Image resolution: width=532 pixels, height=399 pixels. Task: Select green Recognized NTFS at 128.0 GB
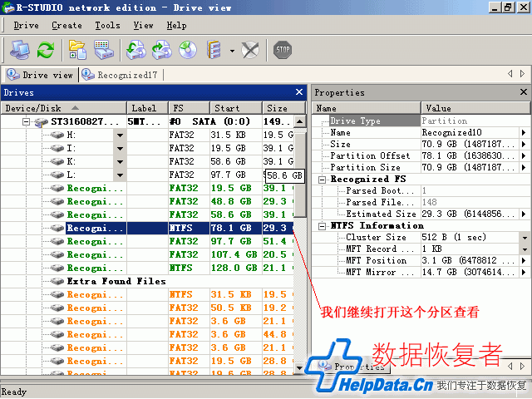pyautogui.click(x=147, y=268)
